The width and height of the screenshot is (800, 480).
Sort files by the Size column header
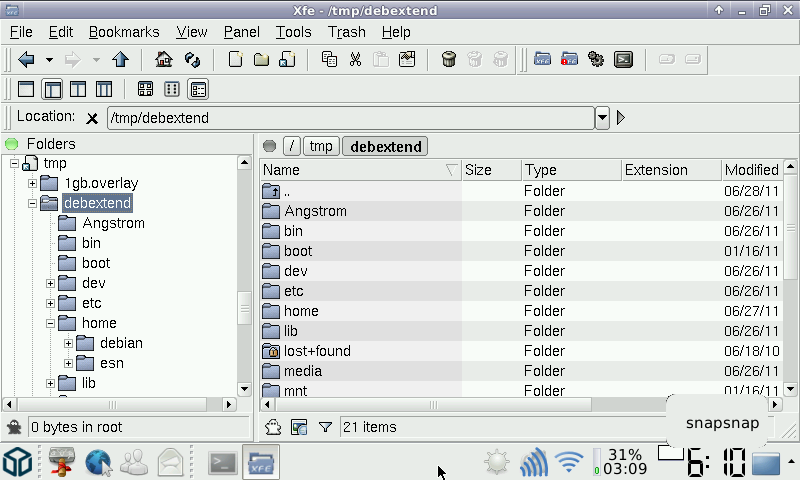(x=490, y=170)
